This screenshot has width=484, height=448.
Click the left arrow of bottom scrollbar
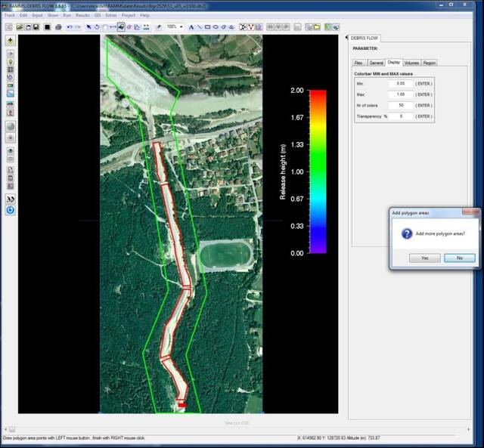click(5, 429)
